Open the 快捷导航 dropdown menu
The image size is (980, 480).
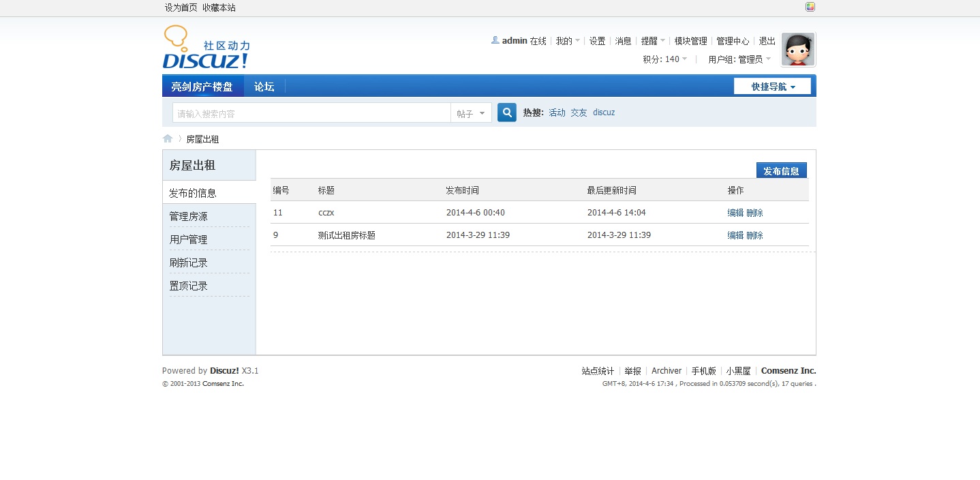pos(772,87)
